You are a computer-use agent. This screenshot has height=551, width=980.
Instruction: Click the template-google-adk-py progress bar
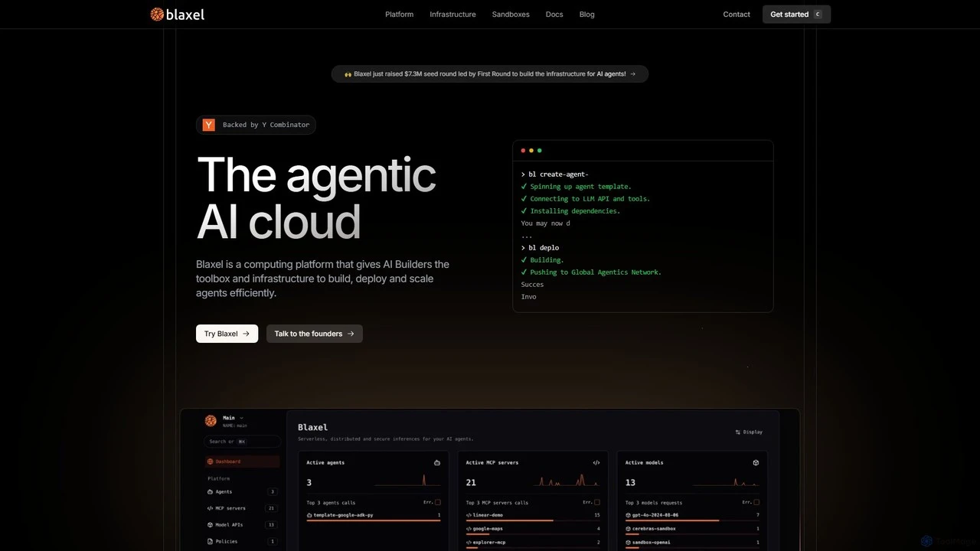point(374,520)
